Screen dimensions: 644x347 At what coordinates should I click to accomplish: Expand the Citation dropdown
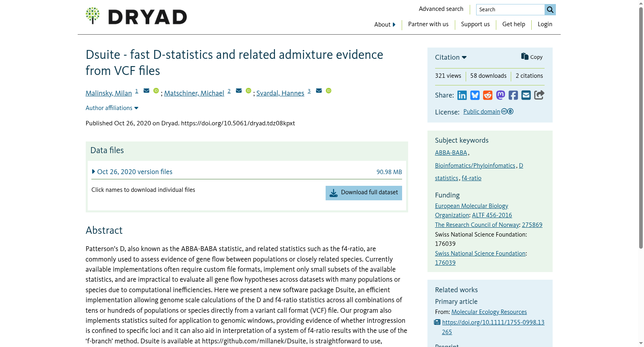click(451, 57)
